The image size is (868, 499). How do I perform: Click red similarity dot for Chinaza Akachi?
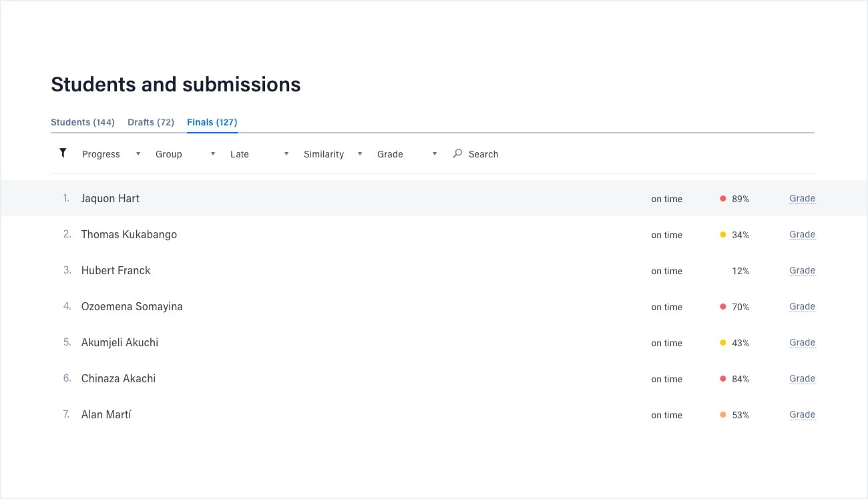pyautogui.click(x=722, y=379)
